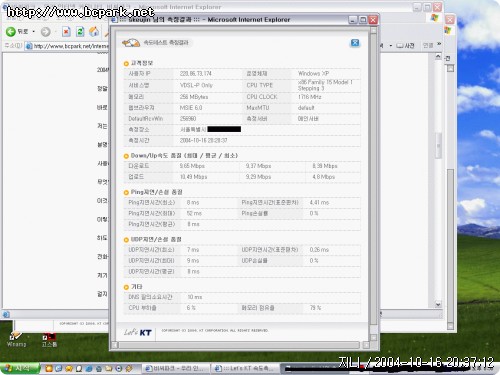Click scroll-up arrow of background bcpark page
This screenshot has width=500, height=375.
[x=438, y=56]
